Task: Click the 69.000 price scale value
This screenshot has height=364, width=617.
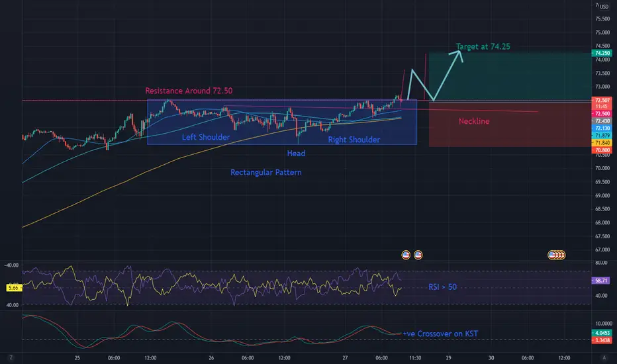Action: click(x=602, y=196)
